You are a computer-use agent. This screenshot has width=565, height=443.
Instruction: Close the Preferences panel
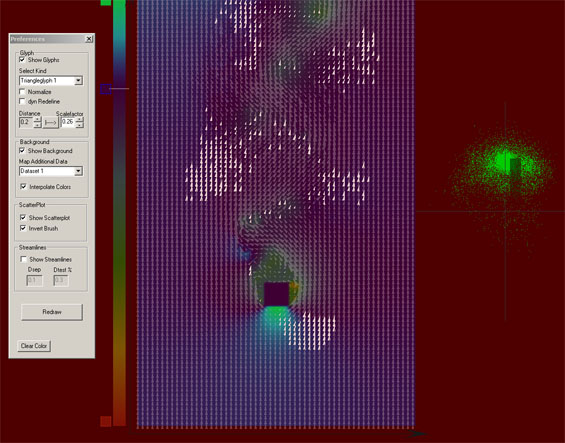pyautogui.click(x=89, y=39)
